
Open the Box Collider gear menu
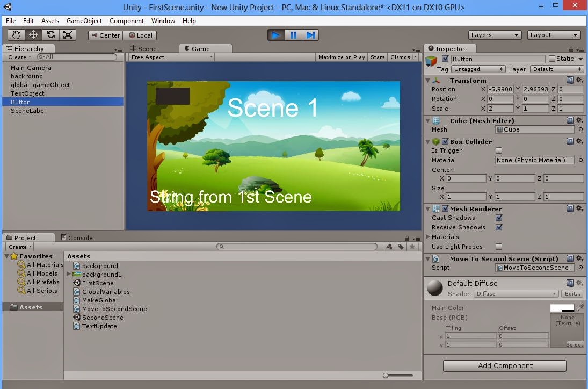click(x=578, y=141)
